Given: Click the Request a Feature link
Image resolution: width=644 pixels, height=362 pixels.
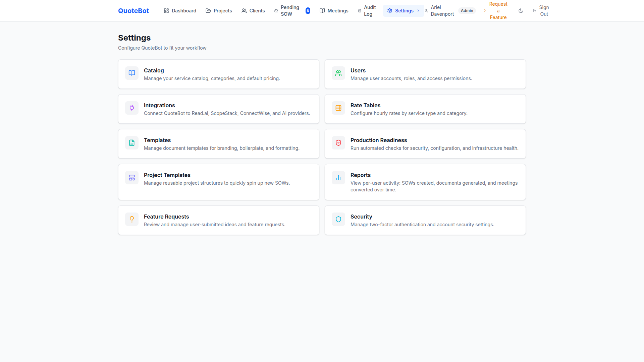Looking at the screenshot, I should tap(498, 10).
